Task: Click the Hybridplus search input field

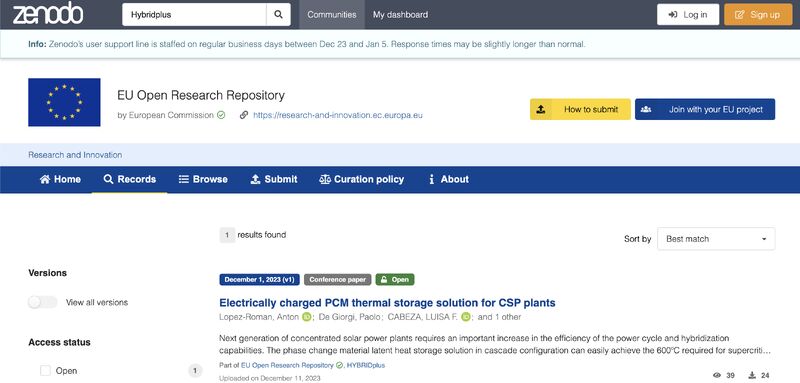Action: click(194, 14)
